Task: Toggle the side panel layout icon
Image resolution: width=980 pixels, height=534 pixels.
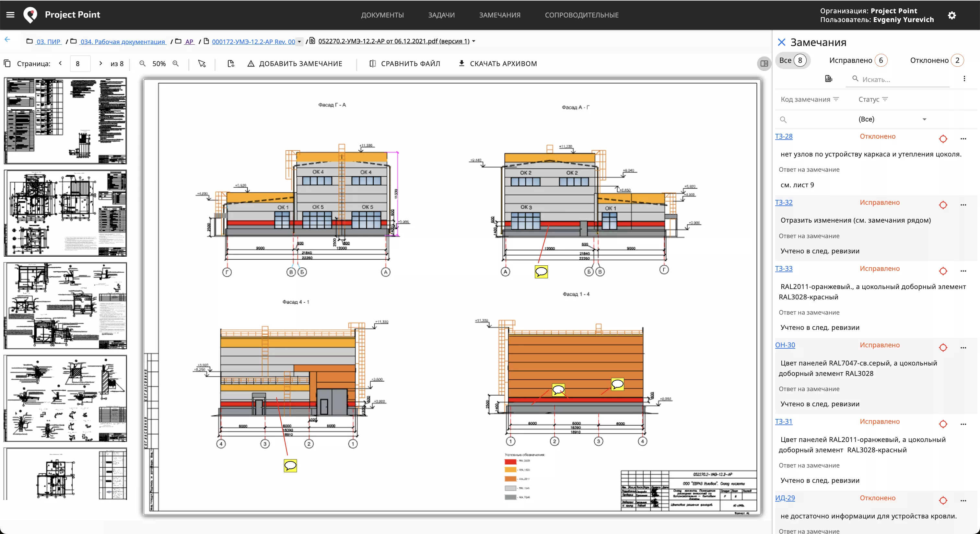Action: 764,64
